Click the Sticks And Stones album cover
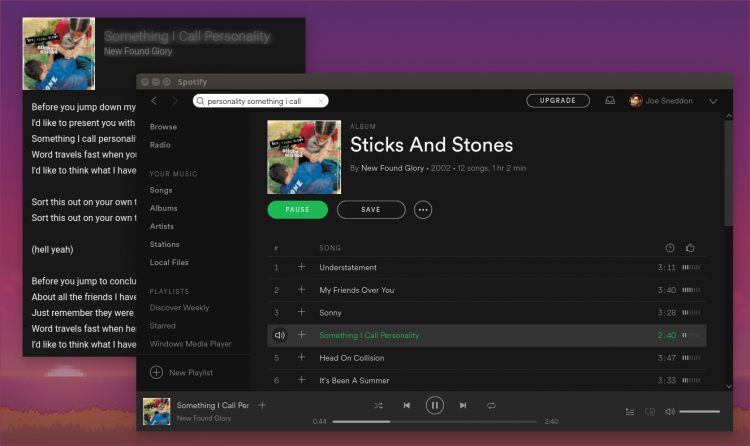This screenshot has height=446, width=750. pyautogui.click(x=304, y=157)
